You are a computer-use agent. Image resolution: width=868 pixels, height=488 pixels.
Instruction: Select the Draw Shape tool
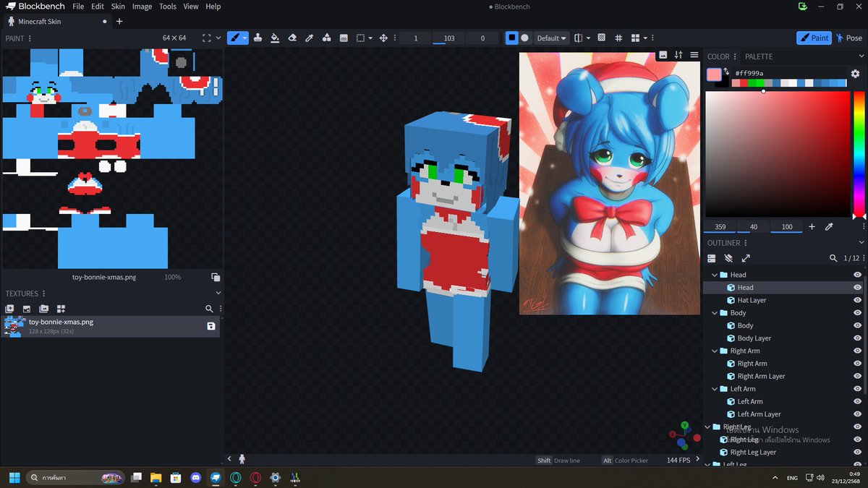tap(326, 38)
